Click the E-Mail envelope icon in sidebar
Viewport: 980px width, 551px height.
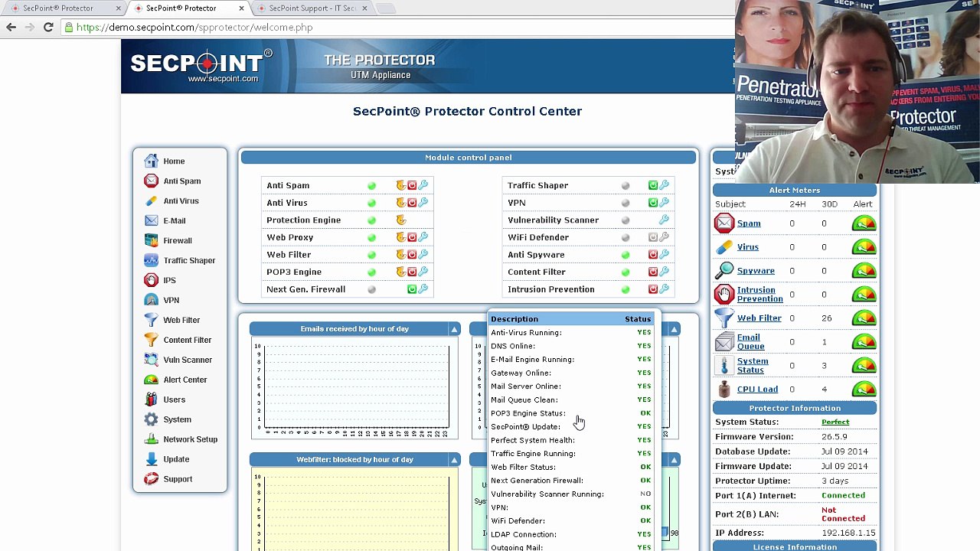[x=151, y=221]
